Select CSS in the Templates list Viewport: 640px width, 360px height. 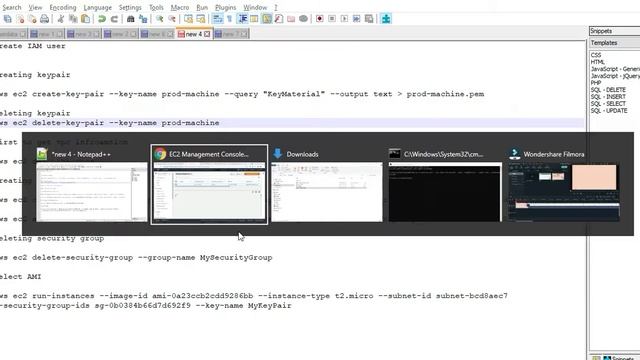[596, 55]
